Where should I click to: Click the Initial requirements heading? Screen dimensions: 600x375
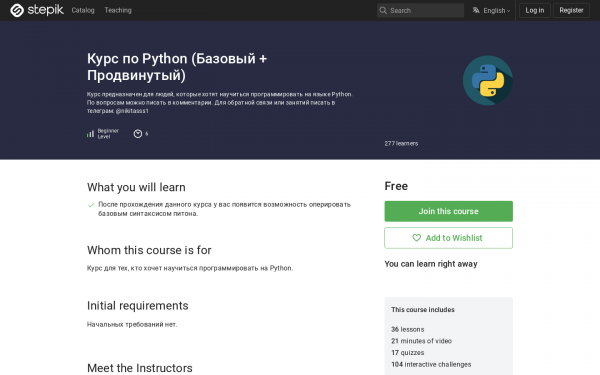138,306
